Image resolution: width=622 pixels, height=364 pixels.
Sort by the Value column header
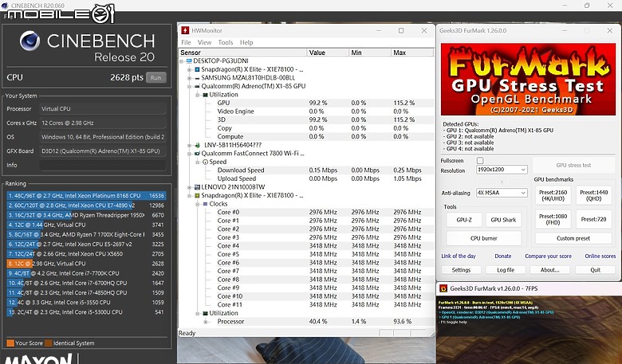pyautogui.click(x=328, y=53)
